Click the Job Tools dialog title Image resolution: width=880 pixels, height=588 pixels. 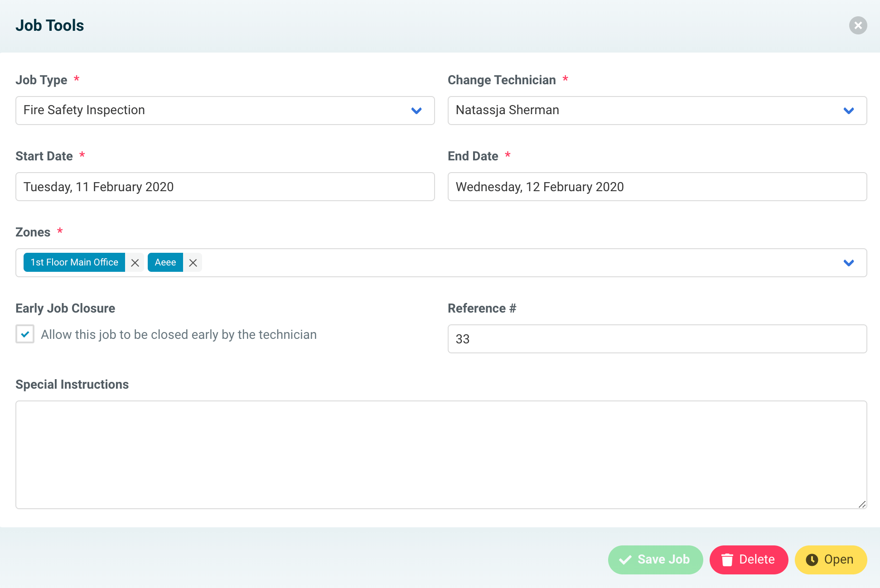click(50, 25)
